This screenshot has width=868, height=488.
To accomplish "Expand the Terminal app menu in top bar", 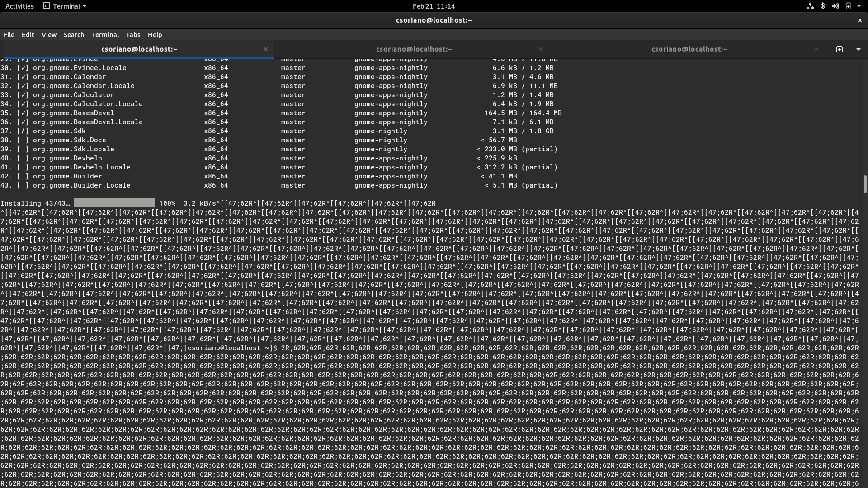I will (x=65, y=6).
